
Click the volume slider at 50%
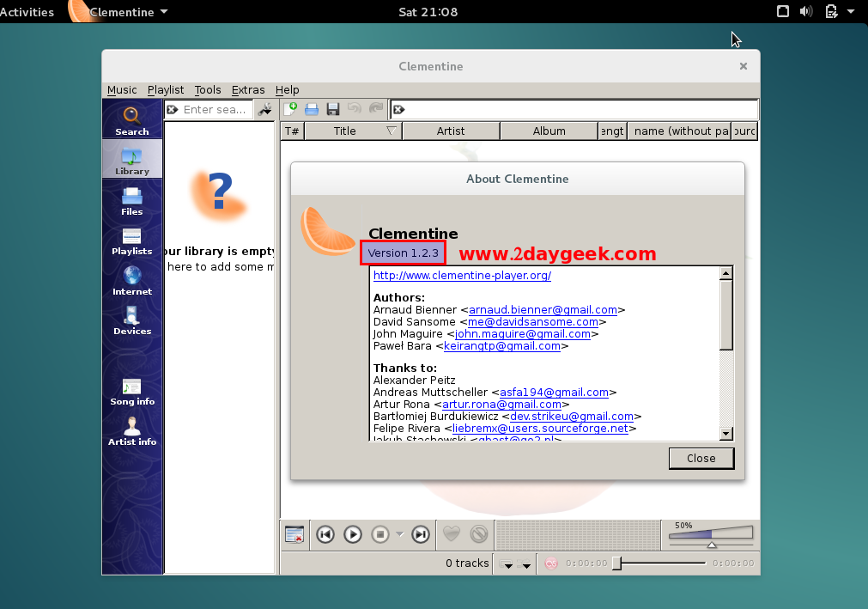[x=711, y=535]
